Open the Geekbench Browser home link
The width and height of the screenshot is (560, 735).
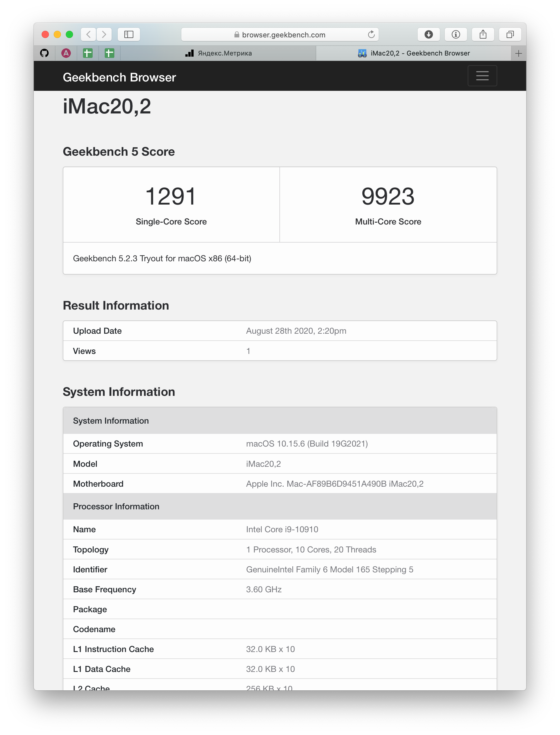(x=119, y=77)
